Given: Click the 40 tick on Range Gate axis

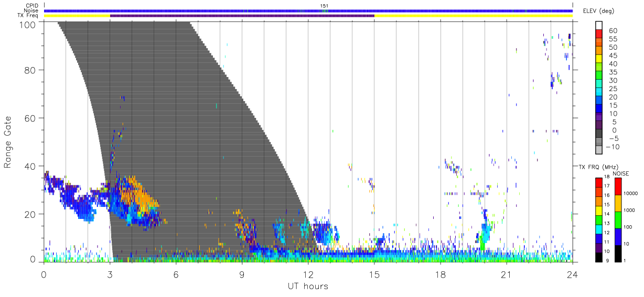Looking at the screenshot, I should tap(31, 166).
